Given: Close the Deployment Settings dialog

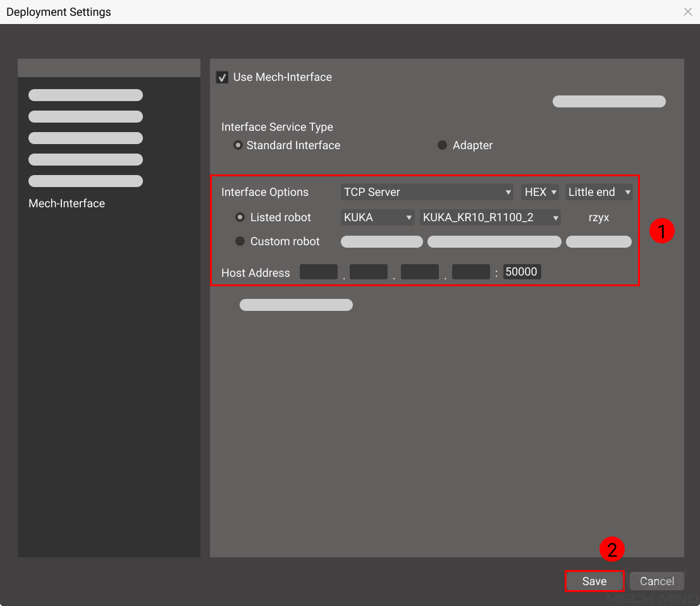Looking at the screenshot, I should pos(688,12).
